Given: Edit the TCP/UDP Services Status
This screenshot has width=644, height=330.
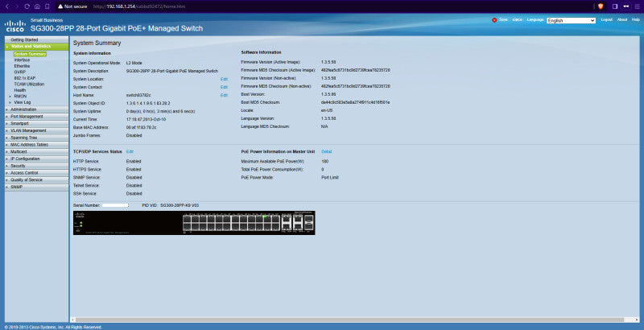Looking at the screenshot, I should pos(130,151).
